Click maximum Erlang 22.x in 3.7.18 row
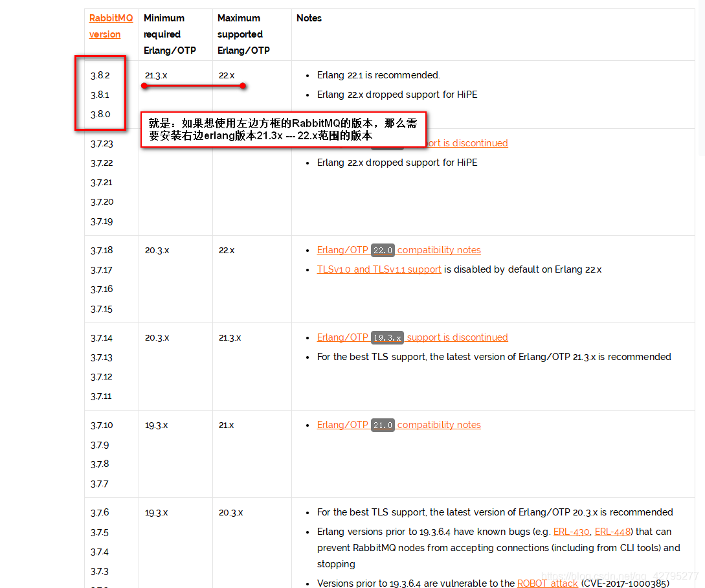705x588 pixels. [x=227, y=250]
